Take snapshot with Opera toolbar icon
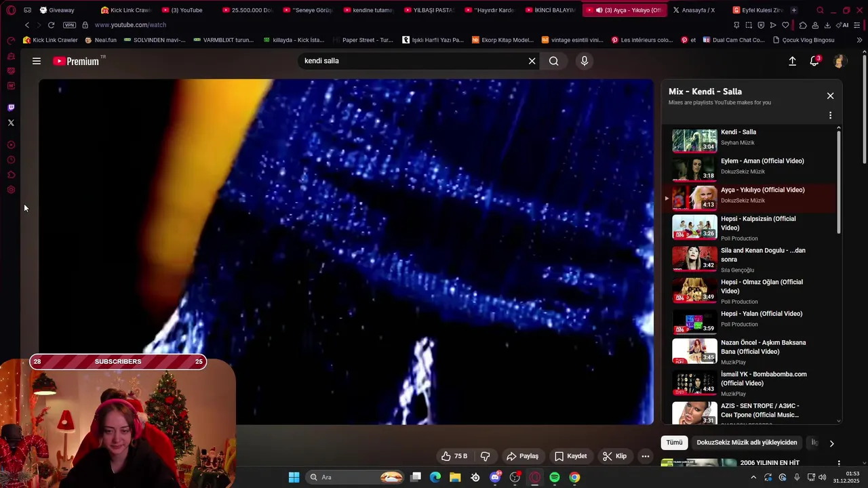 coord(749,25)
